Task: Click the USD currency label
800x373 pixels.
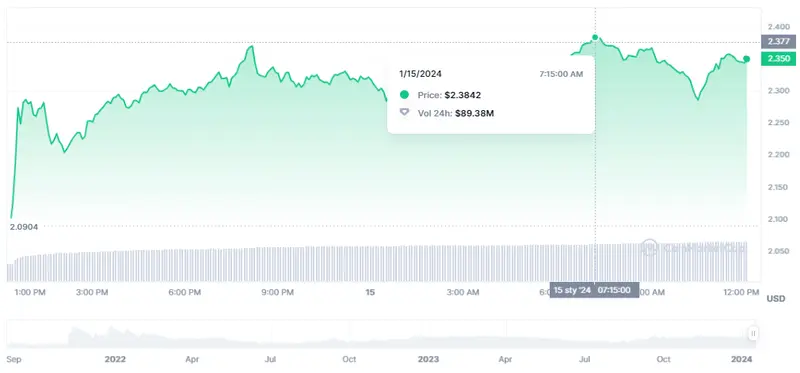Action: (x=776, y=299)
